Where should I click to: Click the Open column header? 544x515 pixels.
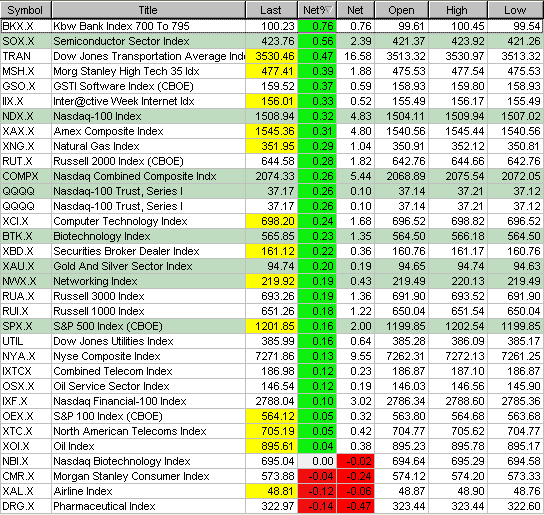click(401, 10)
